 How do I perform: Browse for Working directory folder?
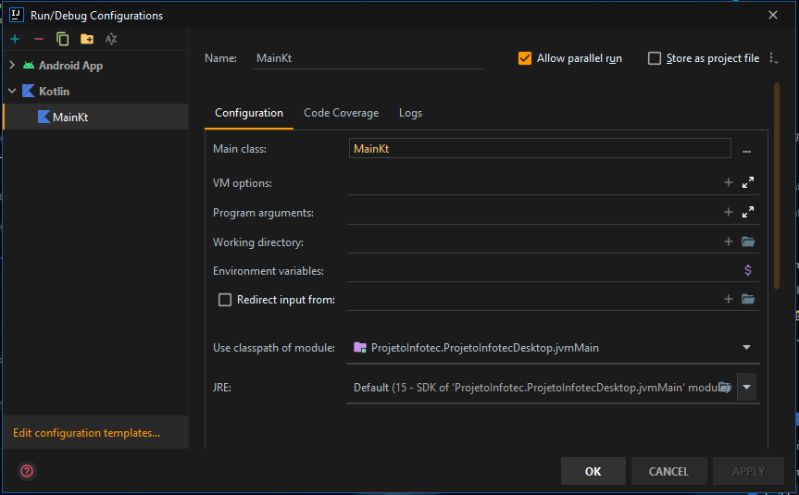[748, 242]
